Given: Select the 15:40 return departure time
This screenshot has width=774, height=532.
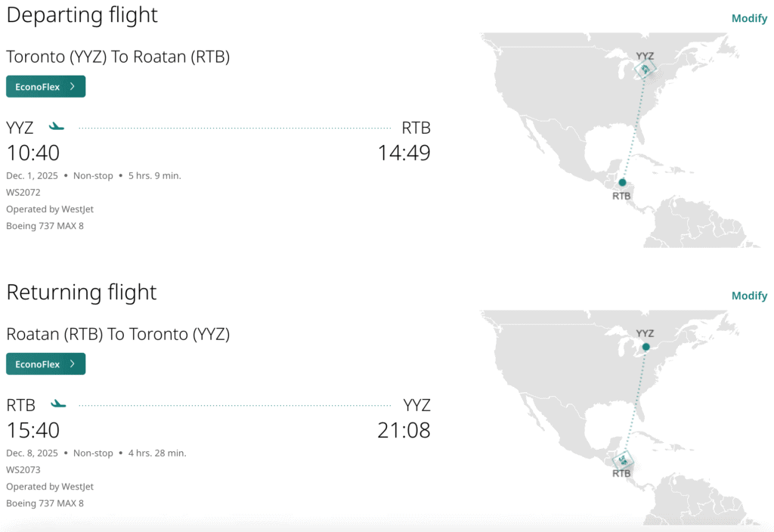Looking at the screenshot, I should point(33,430).
